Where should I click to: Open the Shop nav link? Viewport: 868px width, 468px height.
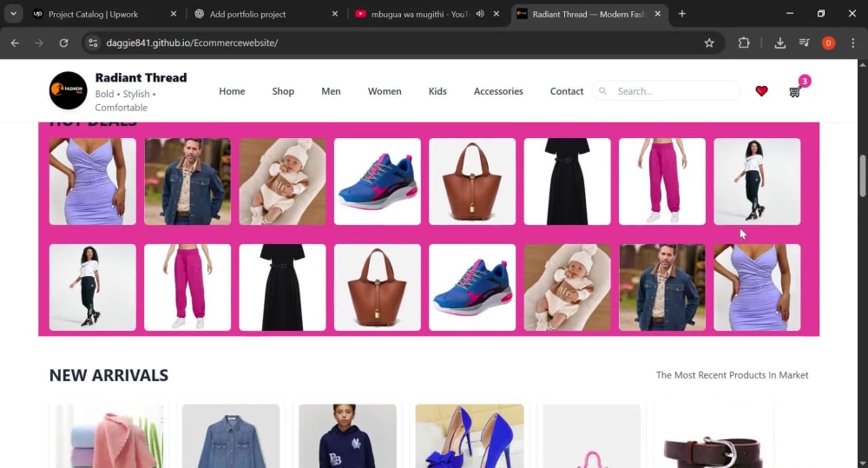[x=283, y=91]
